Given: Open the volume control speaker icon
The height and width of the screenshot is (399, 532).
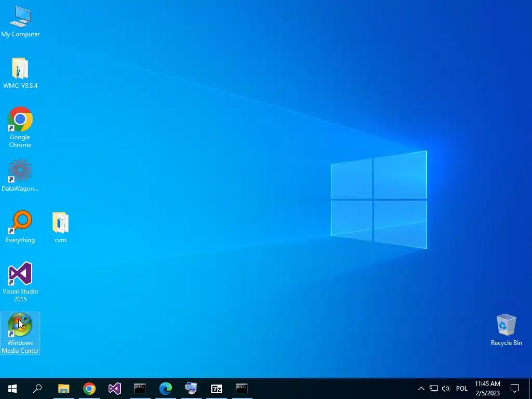Looking at the screenshot, I should (x=446, y=389).
